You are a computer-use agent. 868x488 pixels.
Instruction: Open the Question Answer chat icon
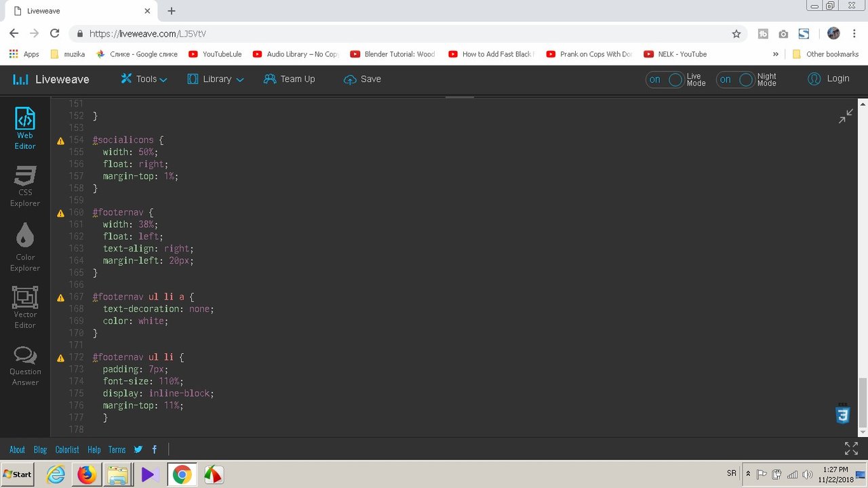[x=25, y=355]
